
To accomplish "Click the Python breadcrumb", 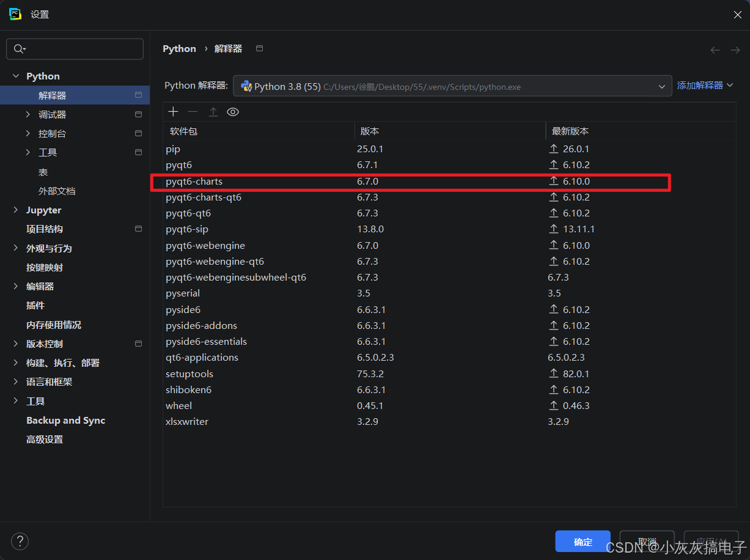I will (x=179, y=48).
